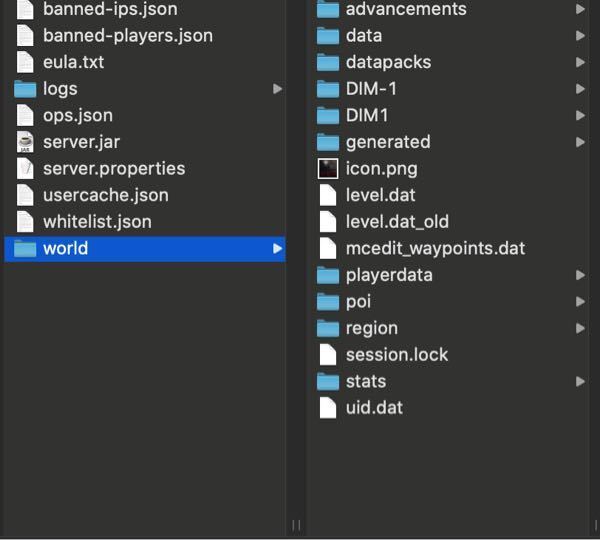Image resolution: width=600 pixels, height=540 pixels.
Task: Click the region folder icon
Action: 328,328
